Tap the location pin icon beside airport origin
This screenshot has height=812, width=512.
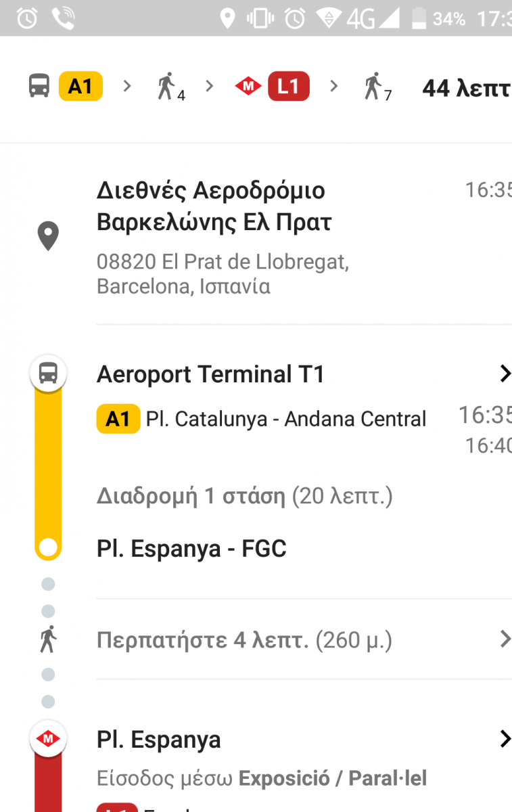click(x=47, y=236)
